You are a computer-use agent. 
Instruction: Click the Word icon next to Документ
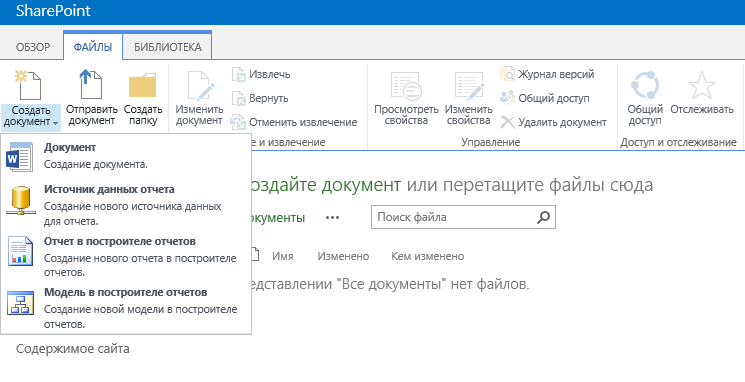pyautogui.click(x=19, y=156)
